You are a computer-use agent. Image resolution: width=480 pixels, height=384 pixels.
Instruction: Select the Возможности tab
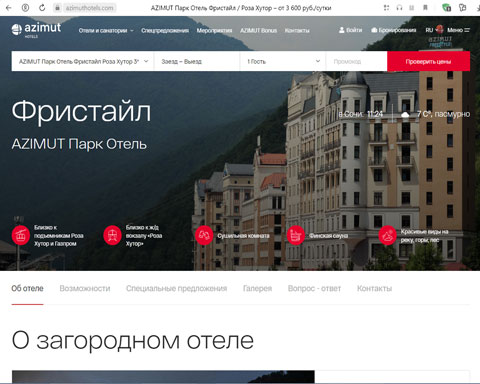pyautogui.click(x=85, y=288)
